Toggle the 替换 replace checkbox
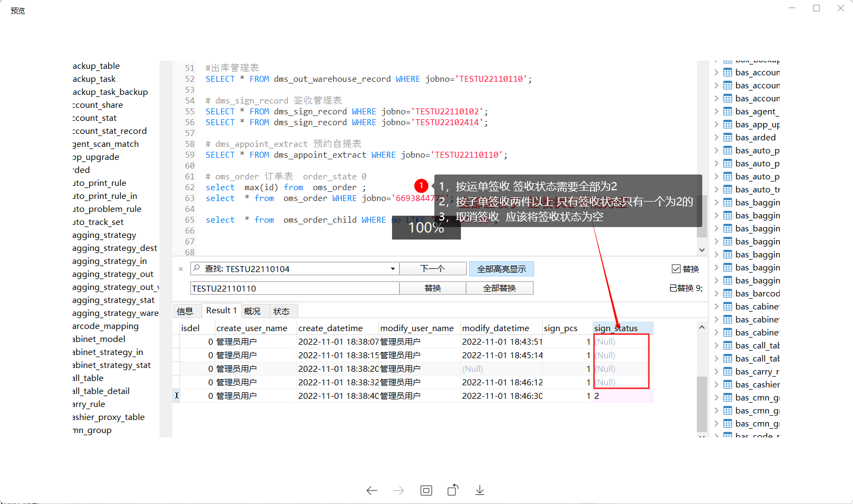853x504 pixels. click(676, 269)
